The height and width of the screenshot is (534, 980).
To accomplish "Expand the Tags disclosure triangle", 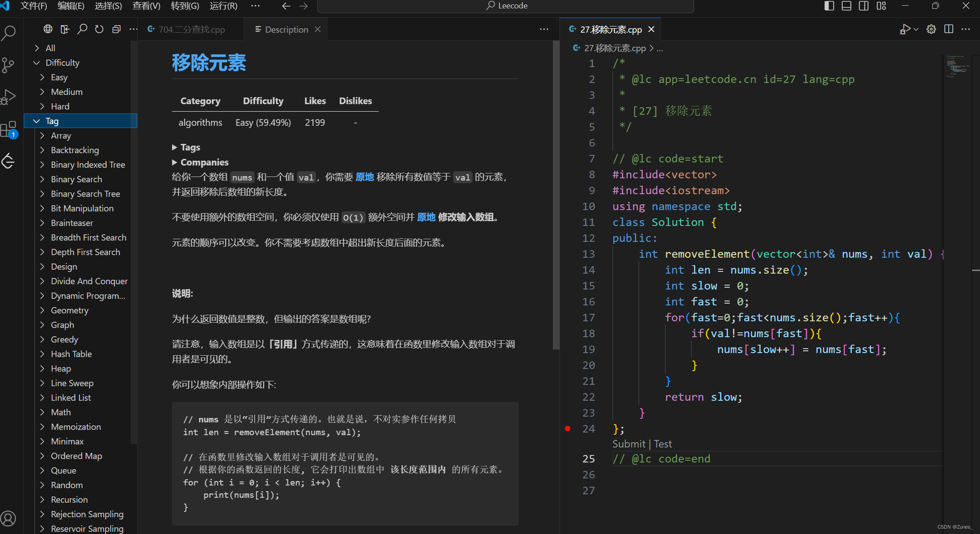I will click(x=174, y=147).
